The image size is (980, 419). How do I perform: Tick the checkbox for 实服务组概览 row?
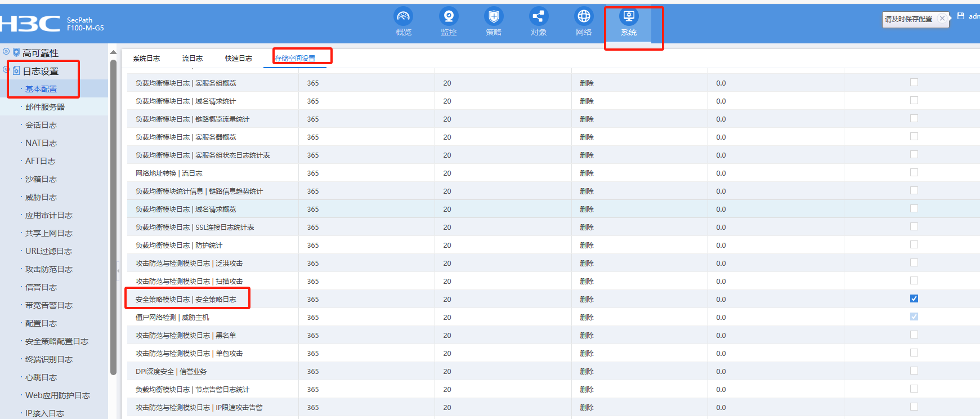click(914, 83)
